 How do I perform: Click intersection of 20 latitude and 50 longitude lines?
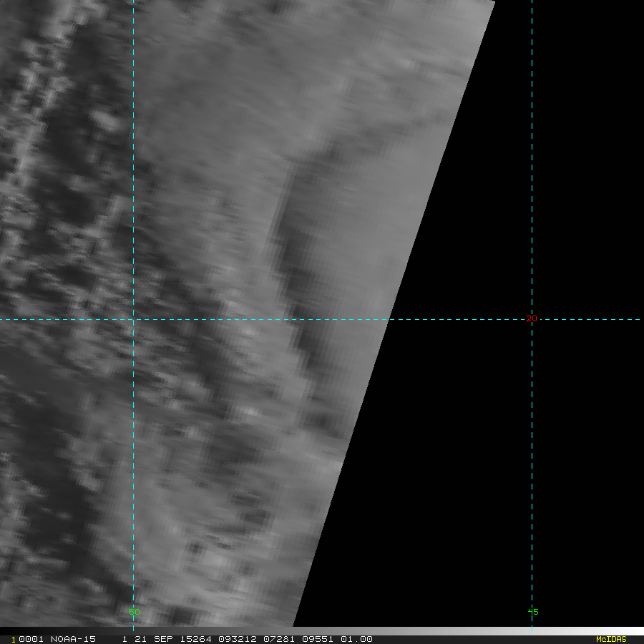coord(134,319)
